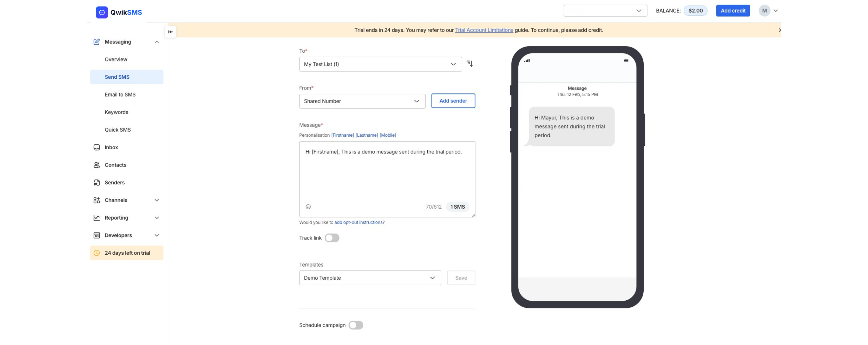Open the Contacts section icon
The height and width of the screenshot is (345, 868).
click(97, 165)
